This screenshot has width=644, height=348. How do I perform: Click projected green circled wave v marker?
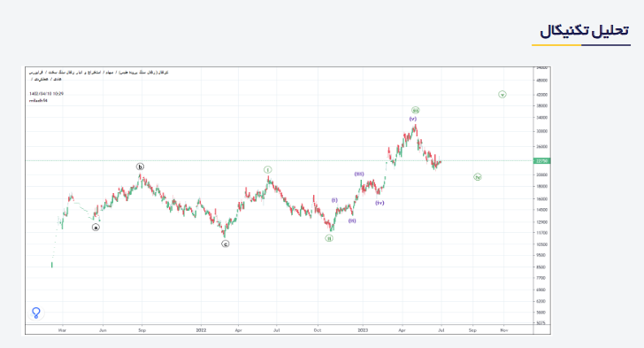point(502,95)
